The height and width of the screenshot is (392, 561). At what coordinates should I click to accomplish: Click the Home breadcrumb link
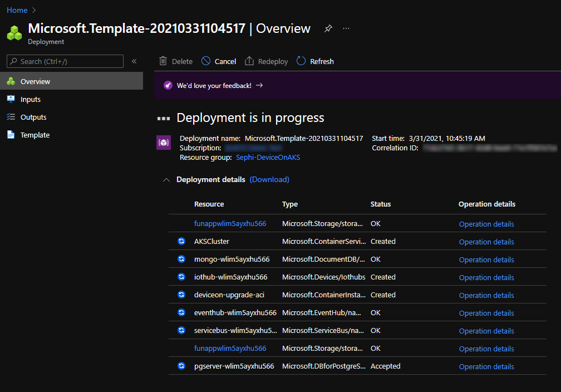click(x=17, y=10)
